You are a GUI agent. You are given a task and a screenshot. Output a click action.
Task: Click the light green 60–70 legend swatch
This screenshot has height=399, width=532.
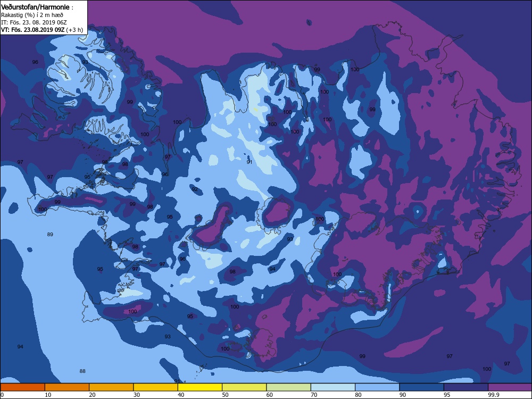click(289, 387)
